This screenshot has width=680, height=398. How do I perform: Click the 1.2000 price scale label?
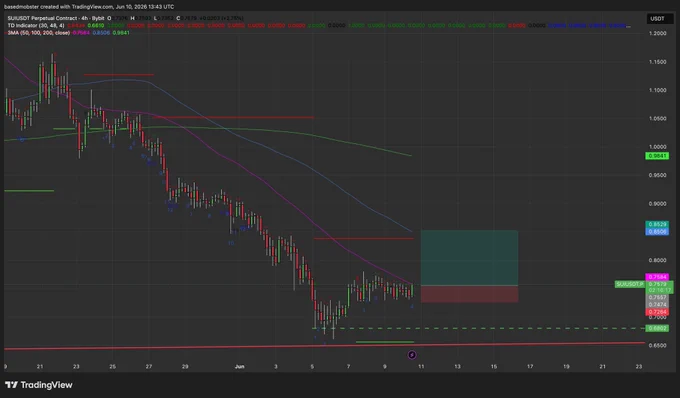point(657,33)
